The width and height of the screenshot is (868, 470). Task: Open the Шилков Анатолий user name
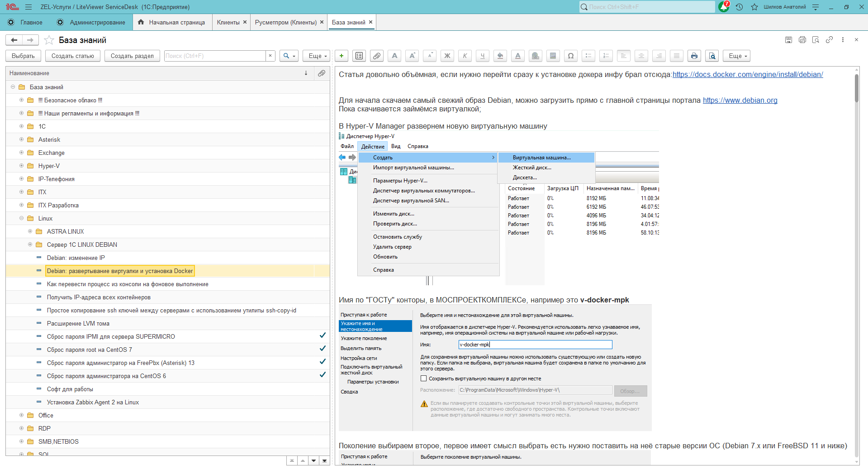[x=785, y=7]
